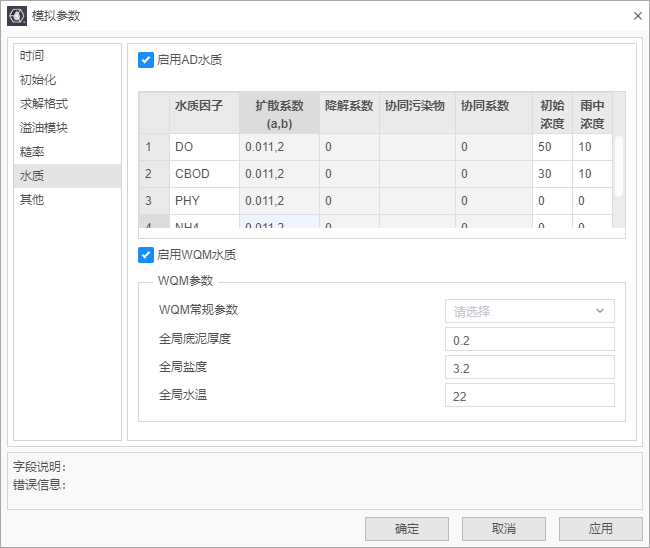The width and height of the screenshot is (650, 548).
Task: Close the 模拟参数 dialog window
Action: tap(637, 16)
